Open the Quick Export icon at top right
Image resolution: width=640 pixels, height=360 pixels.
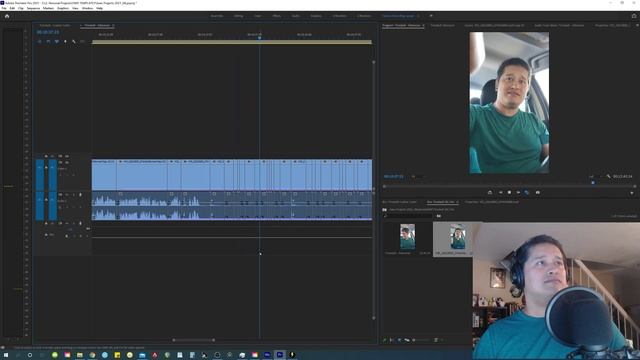634,16
